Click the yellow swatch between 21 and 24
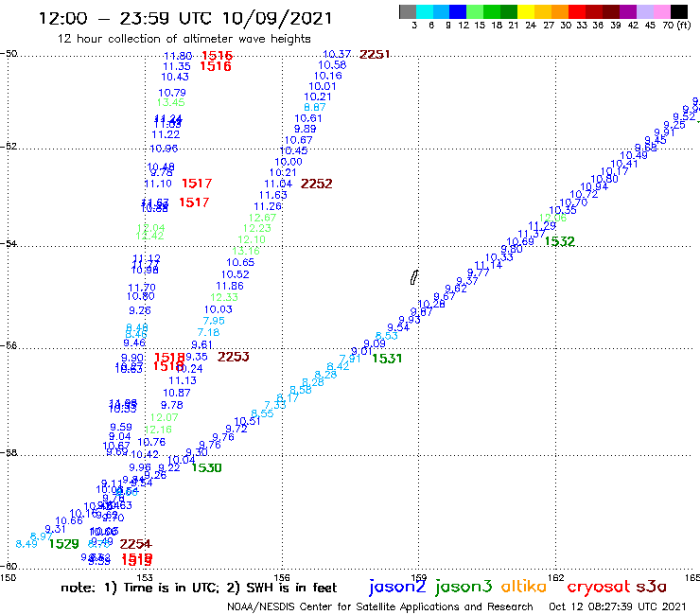700x615 pixels. (x=526, y=11)
